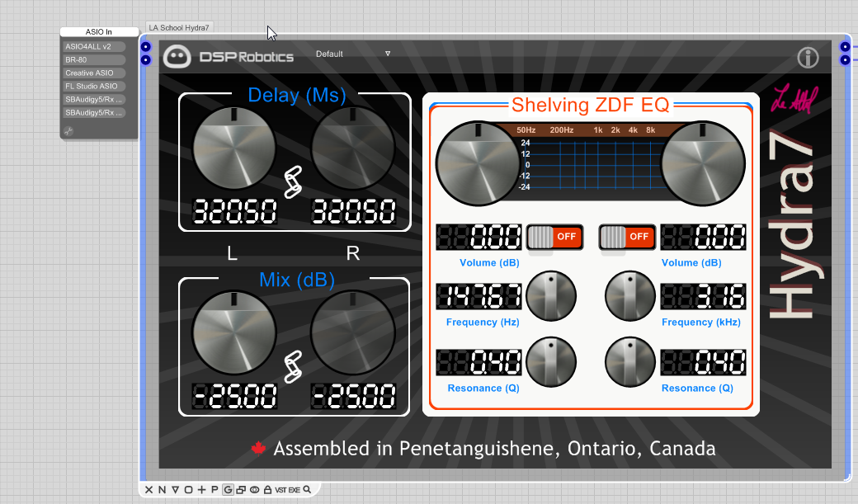The height and width of the screenshot is (504, 858).
Task: Switch on the left shelf OFF toggle
Action: point(554,237)
